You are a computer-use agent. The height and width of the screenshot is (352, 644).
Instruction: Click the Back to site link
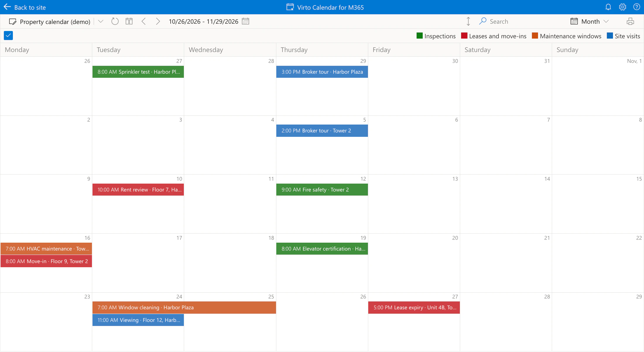pos(30,8)
